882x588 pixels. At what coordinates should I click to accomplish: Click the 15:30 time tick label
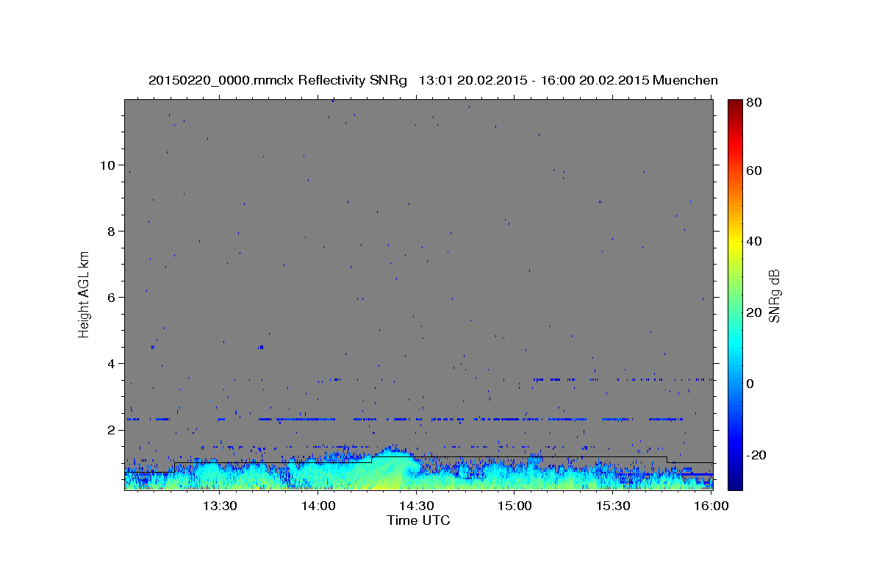pos(613,506)
